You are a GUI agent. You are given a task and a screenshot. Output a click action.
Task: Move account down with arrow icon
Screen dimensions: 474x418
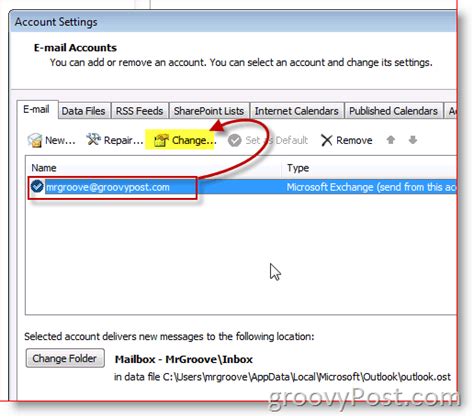(x=413, y=140)
